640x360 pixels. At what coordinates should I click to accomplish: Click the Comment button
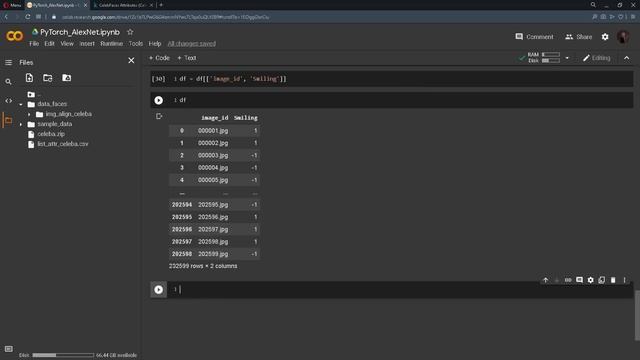pyautogui.click(x=534, y=37)
